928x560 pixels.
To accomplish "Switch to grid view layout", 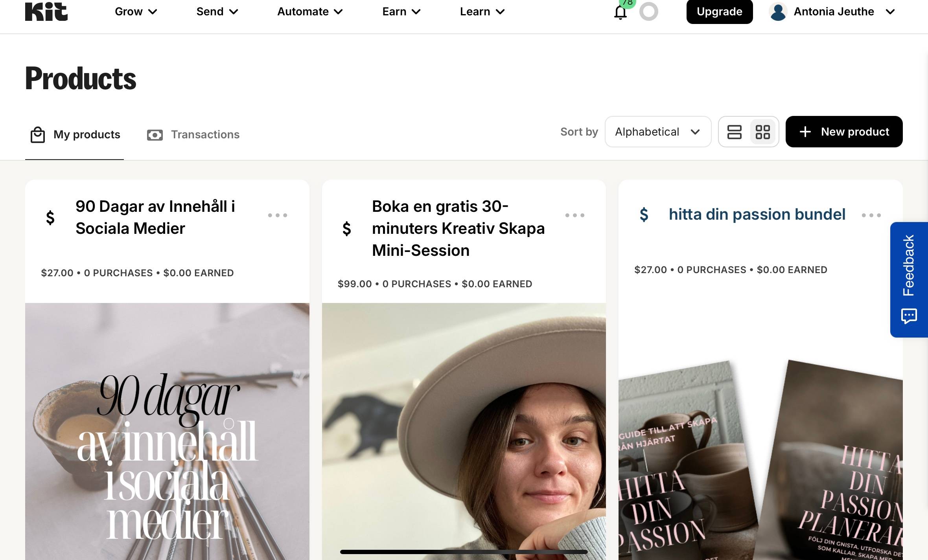I will [762, 132].
